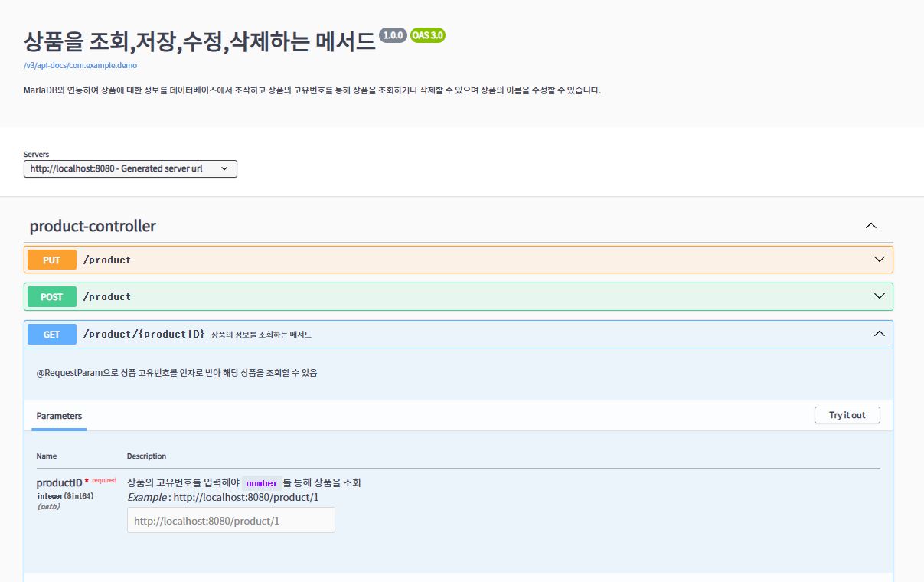
Task: Click the '(path)' parameter location label
Action: point(48,506)
